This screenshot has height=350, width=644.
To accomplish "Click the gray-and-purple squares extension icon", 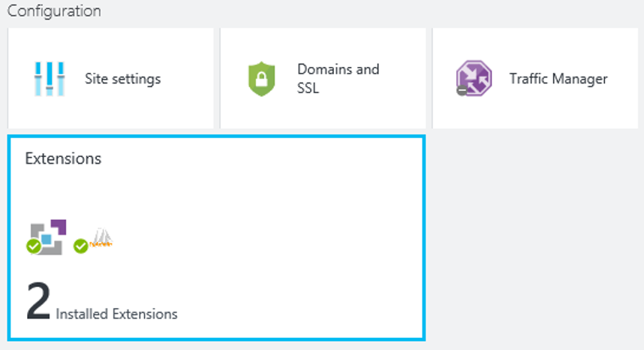I will [x=50, y=234].
